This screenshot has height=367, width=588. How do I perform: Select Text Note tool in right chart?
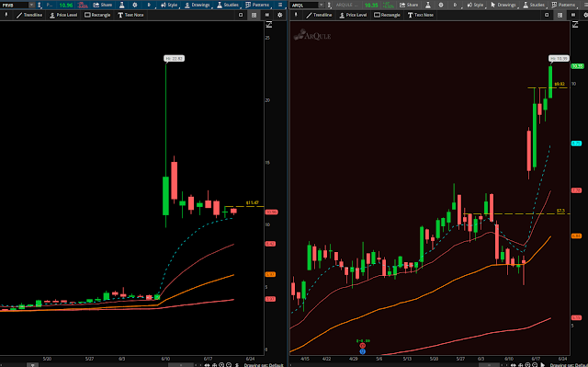421,15
